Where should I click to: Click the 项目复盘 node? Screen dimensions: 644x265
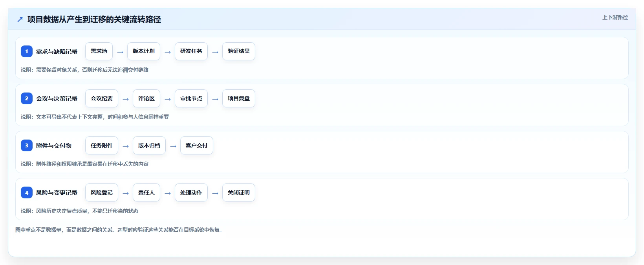coord(239,98)
